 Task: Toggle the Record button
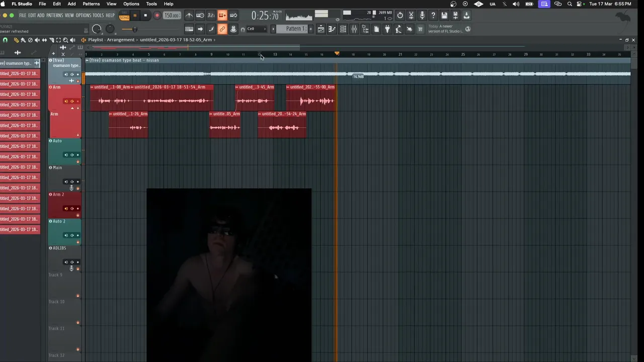pyautogui.click(x=156, y=16)
